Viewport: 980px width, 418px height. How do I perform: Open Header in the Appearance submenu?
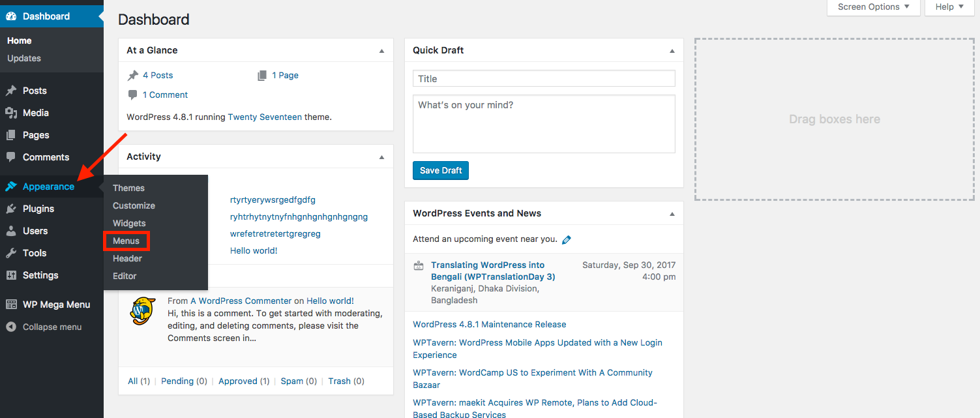tap(127, 258)
